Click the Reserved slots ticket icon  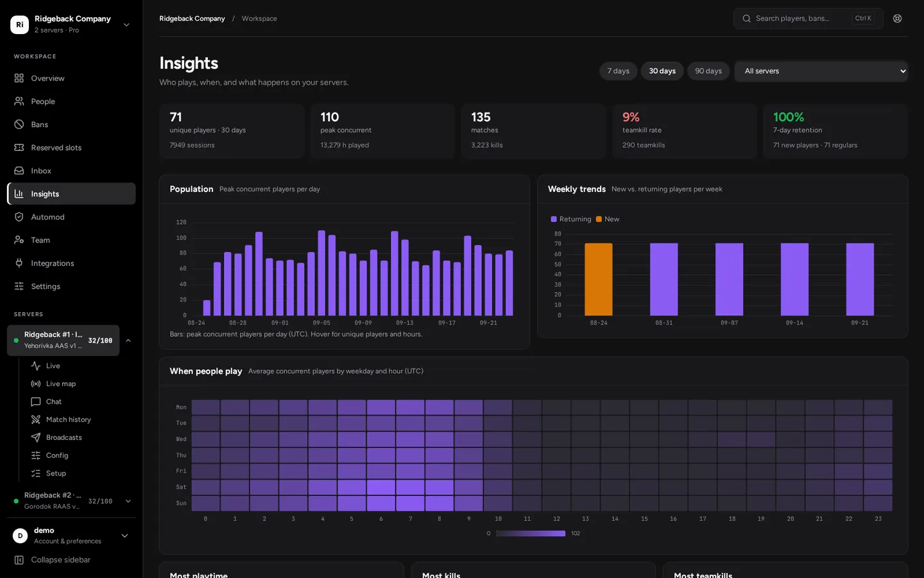(x=19, y=148)
